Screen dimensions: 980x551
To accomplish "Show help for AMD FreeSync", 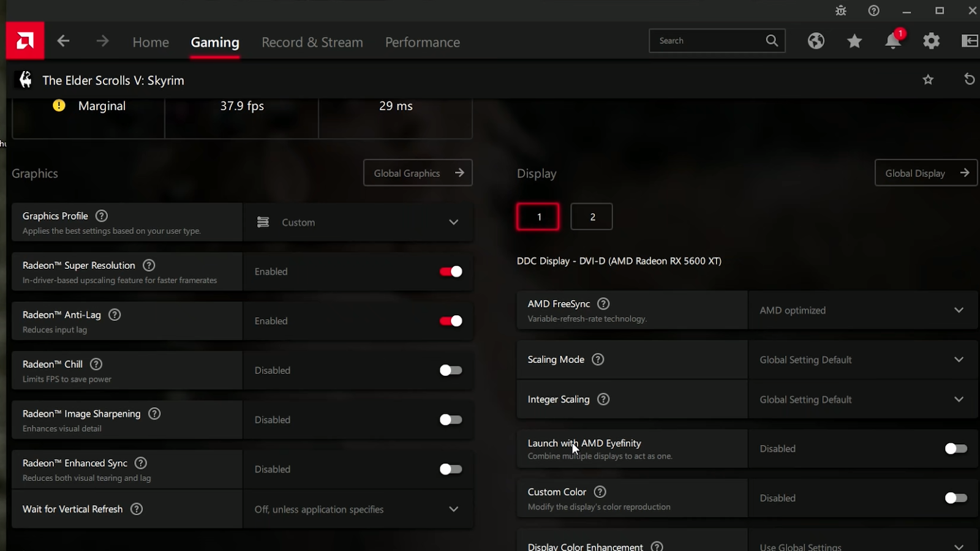I will click(x=603, y=304).
